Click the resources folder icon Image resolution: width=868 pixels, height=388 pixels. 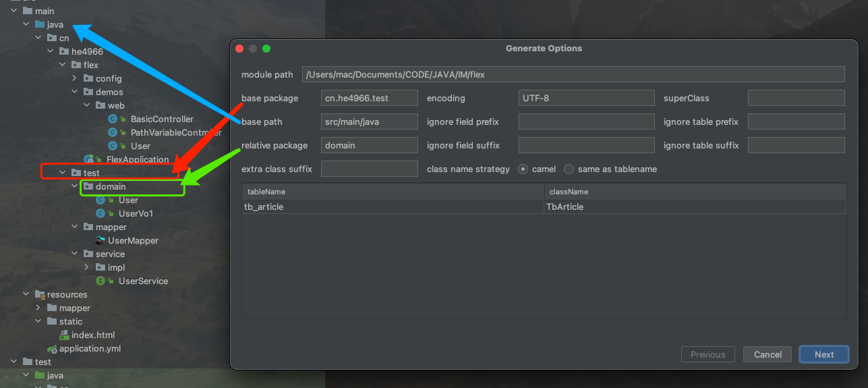coord(40,294)
